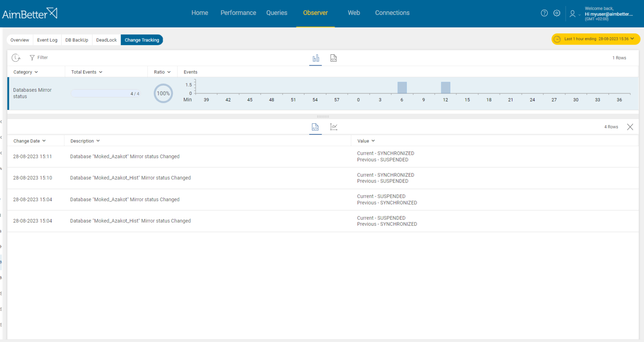The width and height of the screenshot is (644, 342).
Task: Select the 15:04 "Moked_Azakot_Hist" description
Action: (130, 221)
